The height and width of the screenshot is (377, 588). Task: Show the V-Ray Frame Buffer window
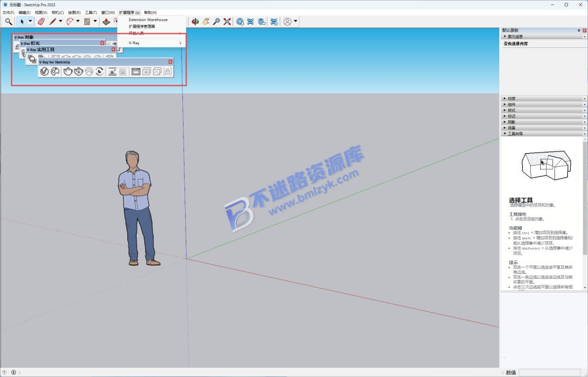pyautogui.click(x=136, y=71)
